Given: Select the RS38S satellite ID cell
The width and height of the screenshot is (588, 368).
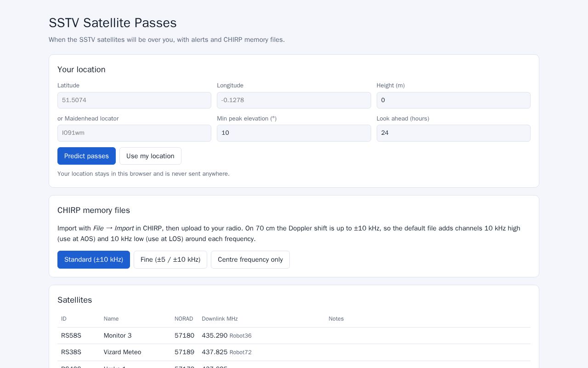Looking at the screenshot, I should tap(71, 352).
